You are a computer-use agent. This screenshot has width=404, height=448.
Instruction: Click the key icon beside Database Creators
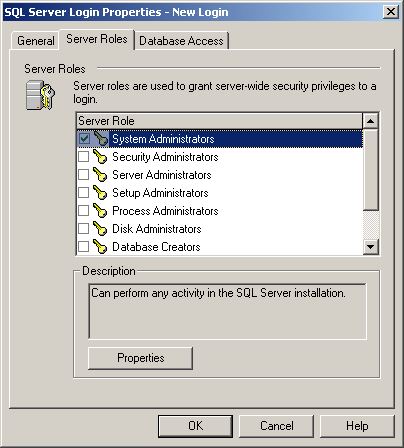[x=100, y=247]
